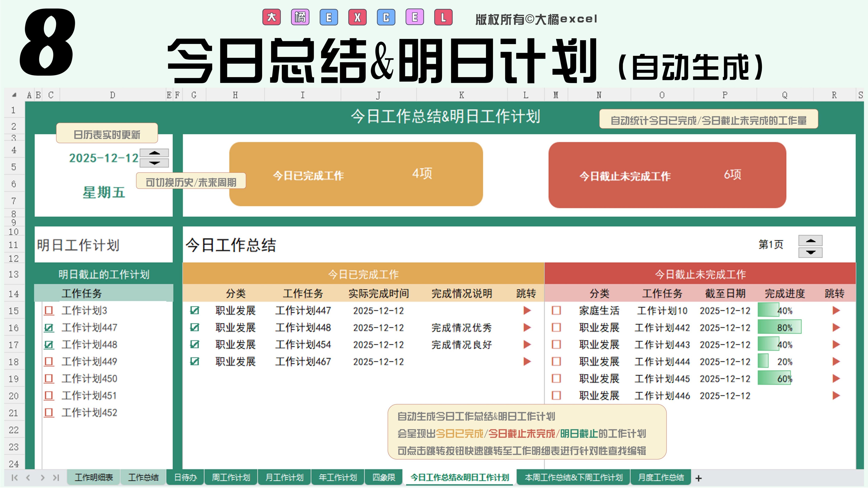Screen dimensions: 868x488
Task: Click the 今日已完成工作 orange summary card
Action: click(x=356, y=174)
